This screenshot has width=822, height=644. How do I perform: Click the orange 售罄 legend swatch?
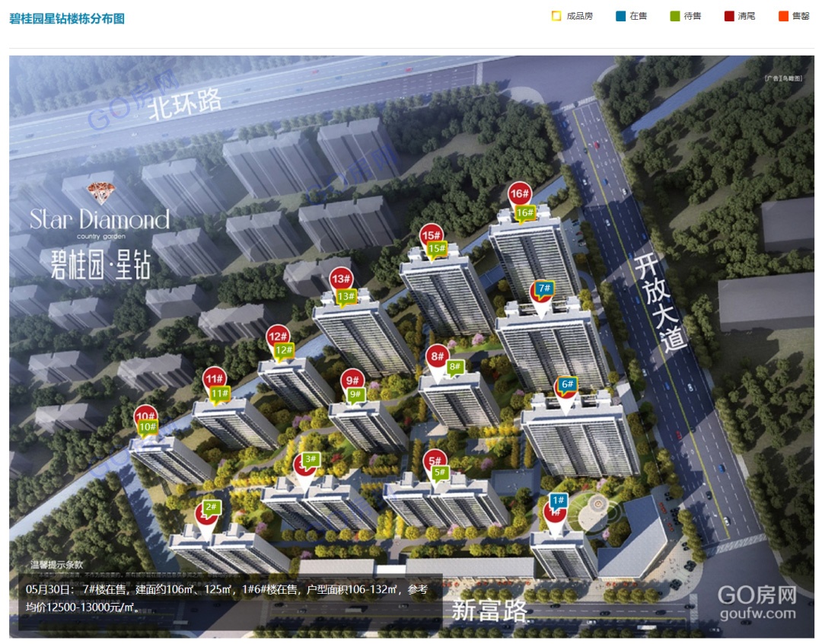(x=783, y=16)
